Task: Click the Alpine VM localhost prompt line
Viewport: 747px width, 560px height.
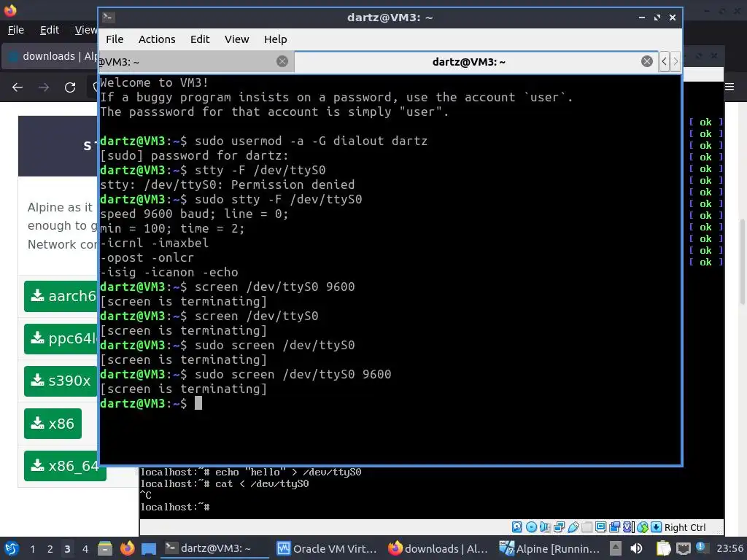Action: point(175,507)
